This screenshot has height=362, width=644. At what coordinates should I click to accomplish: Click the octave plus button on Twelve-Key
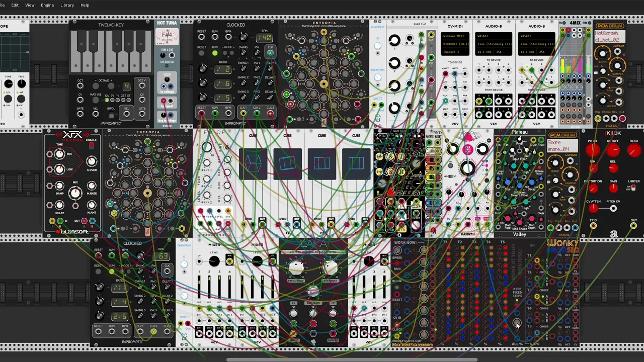pos(111,86)
